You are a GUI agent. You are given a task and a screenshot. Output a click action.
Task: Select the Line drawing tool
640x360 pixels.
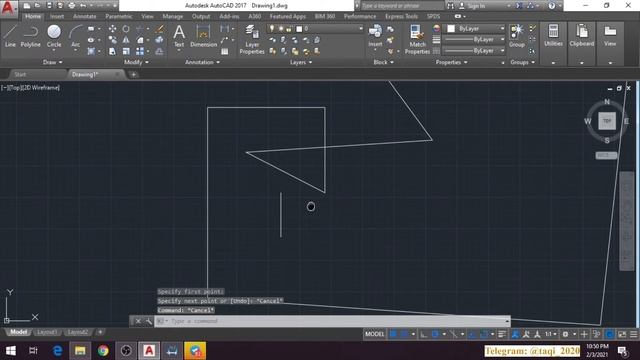[x=10, y=36]
